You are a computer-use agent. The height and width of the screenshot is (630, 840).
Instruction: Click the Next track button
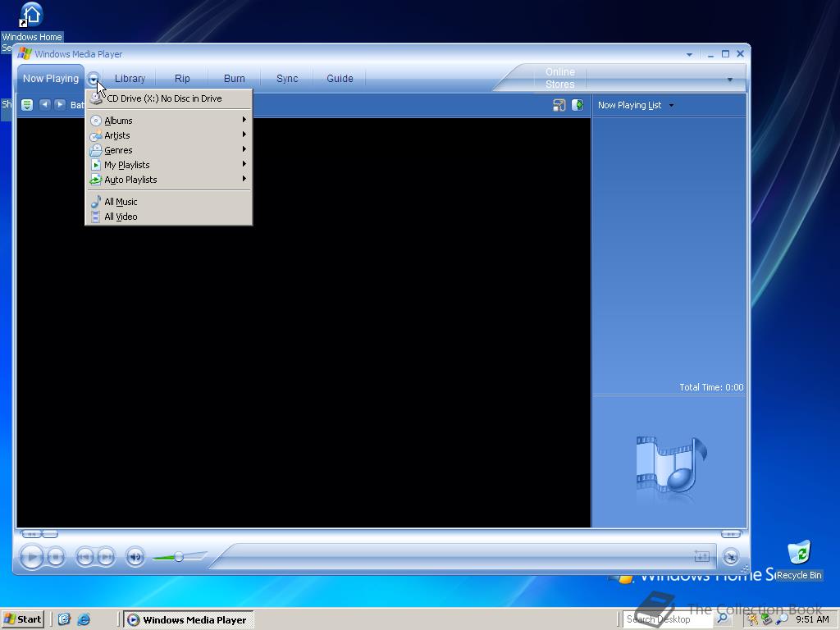coord(106,557)
